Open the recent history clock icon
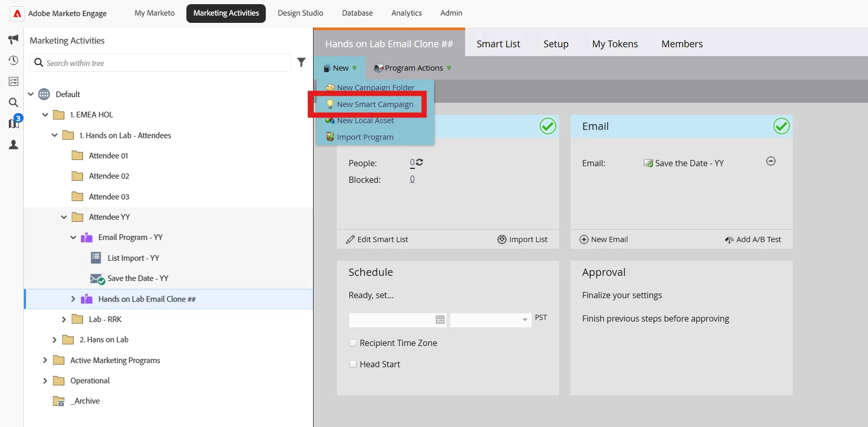The height and width of the screenshot is (427, 868). [13, 60]
